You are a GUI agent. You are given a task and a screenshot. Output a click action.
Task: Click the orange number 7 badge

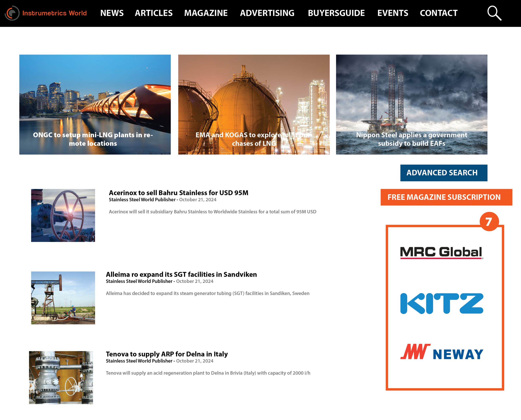click(x=489, y=221)
